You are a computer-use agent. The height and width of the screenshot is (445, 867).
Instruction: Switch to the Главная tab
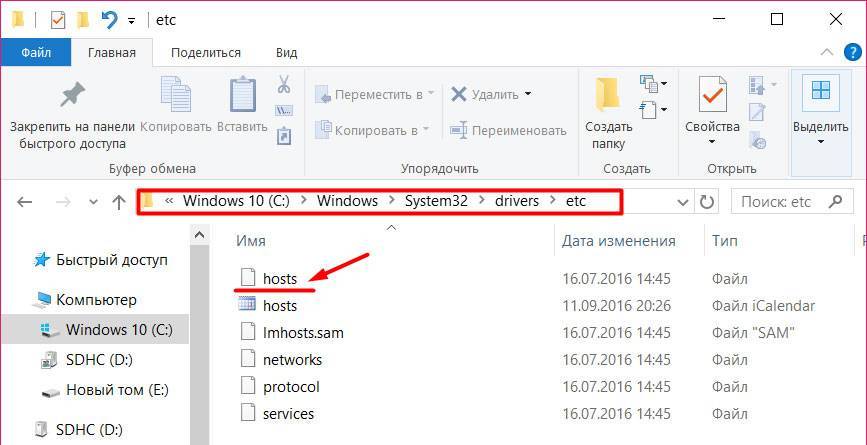[112, 53]
